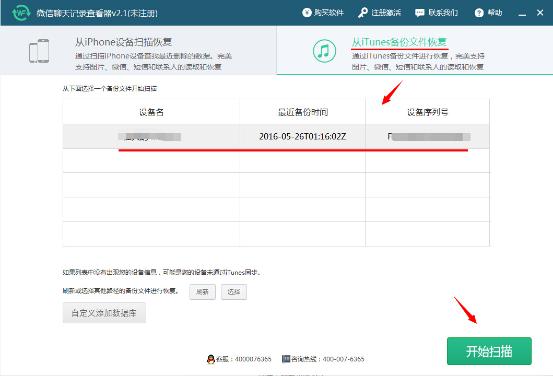
Task: Click the 设备序列号 column header
Action: click(427, 112)
